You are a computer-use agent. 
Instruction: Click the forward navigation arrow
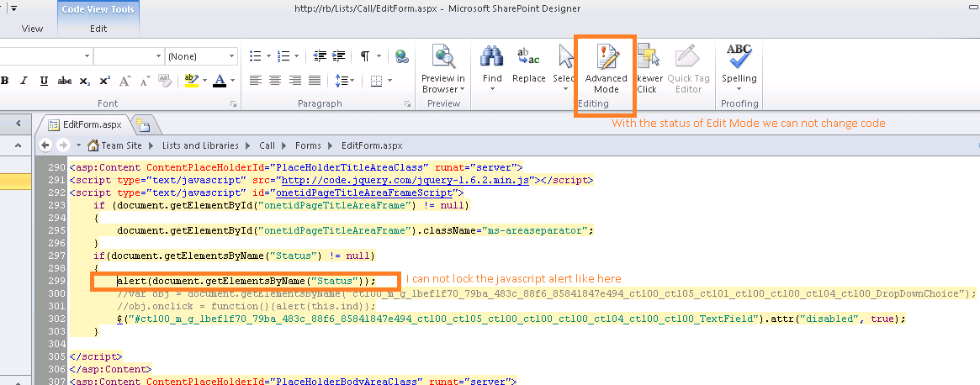[63, 145]
